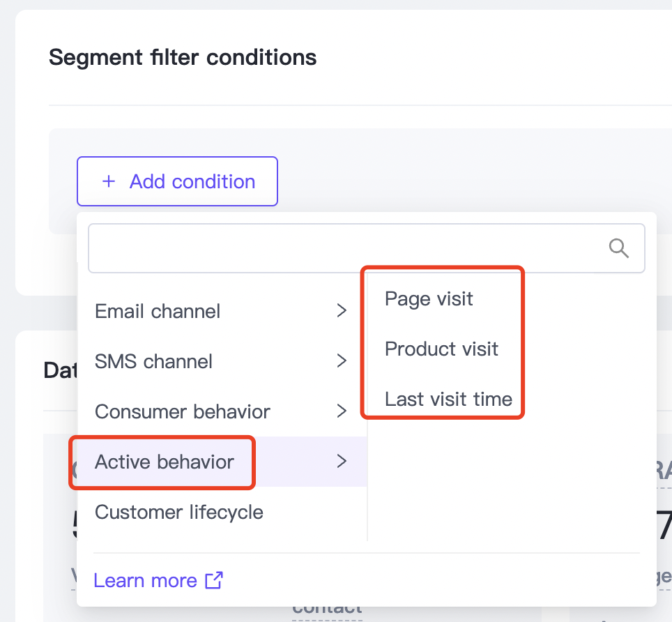Select Email channel from the condition list
672x622 pixels.
click(x=222, y=311)
